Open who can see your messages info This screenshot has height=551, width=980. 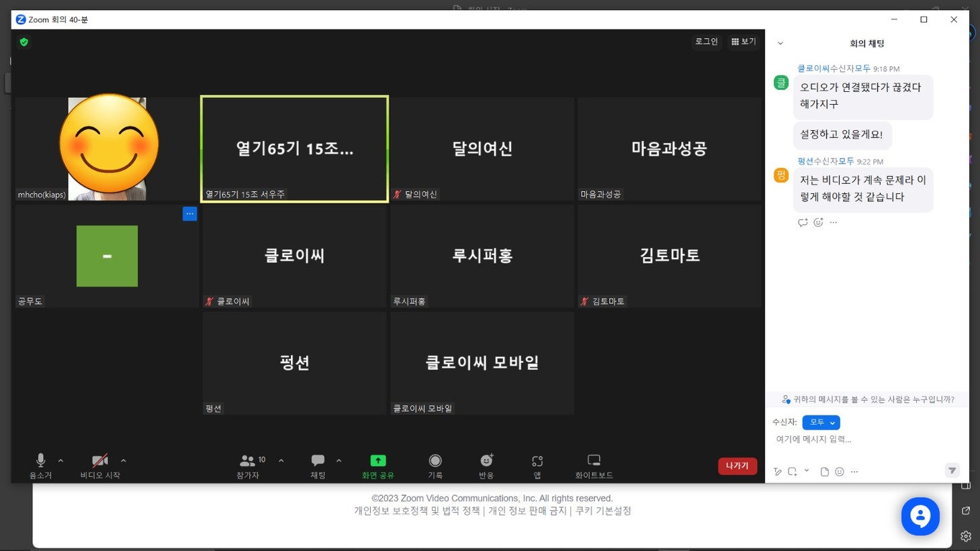click(x=867, y=399)
